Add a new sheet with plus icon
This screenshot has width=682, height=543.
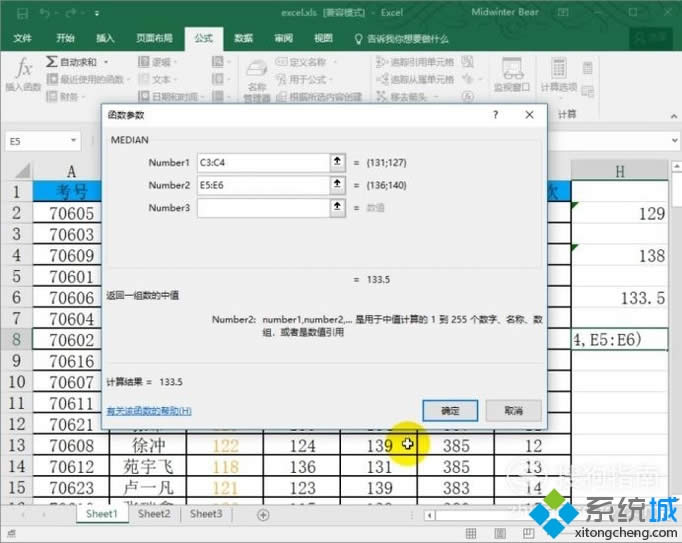click(263, 515)
